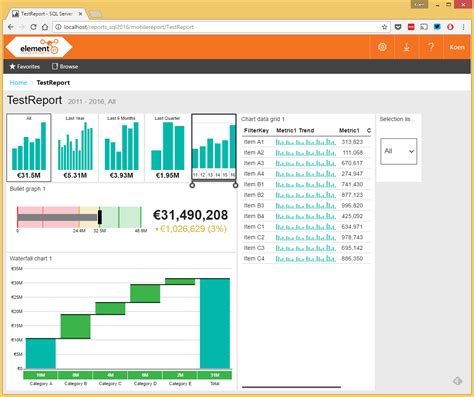The height and width of the screenshot is (397, 474).
Task: Open the Chrome three-dot menu
Action: [463, 27]
